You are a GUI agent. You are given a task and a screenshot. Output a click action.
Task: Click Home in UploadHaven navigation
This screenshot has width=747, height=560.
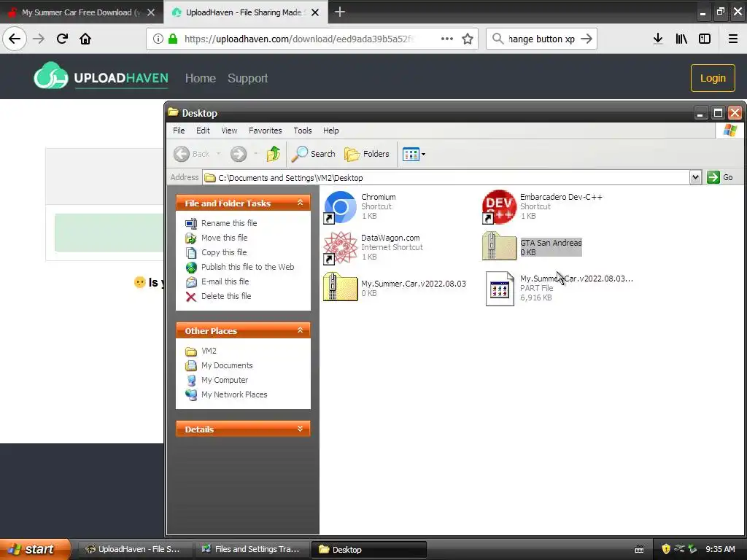click(201, 78)
